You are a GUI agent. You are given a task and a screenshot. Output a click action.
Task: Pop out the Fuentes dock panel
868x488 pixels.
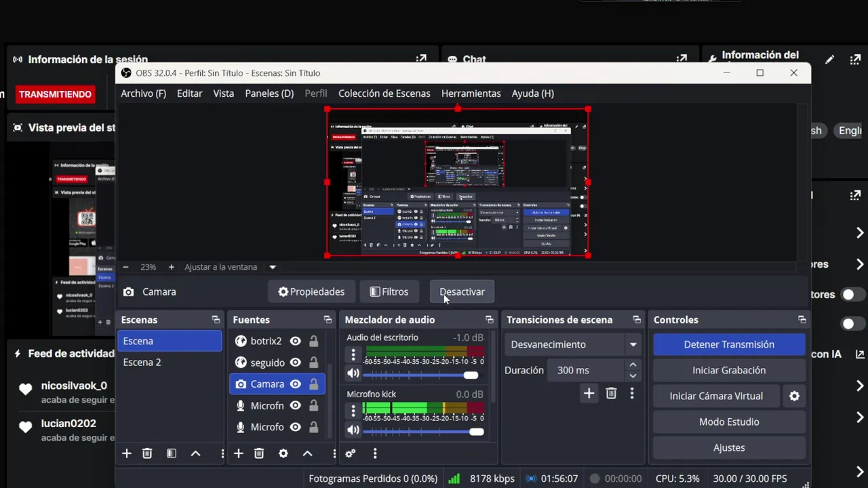pyautogui.click(x=328, y=320)
